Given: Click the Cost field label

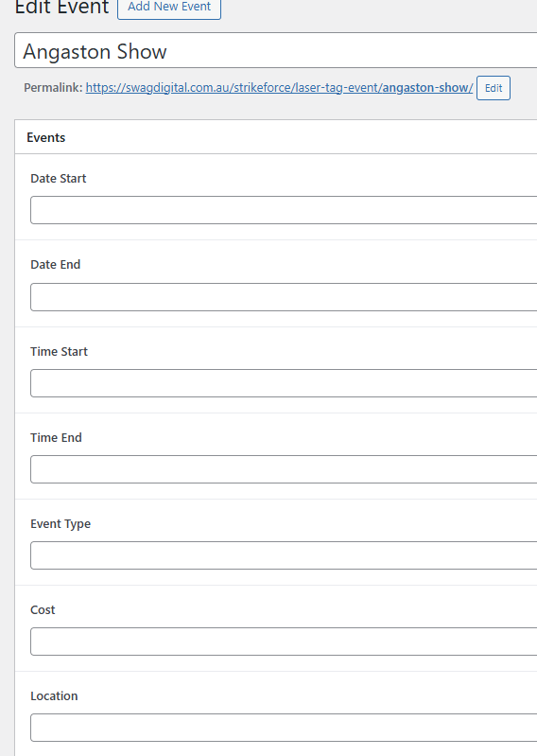Looking at the screenshot, I should 43,610.
